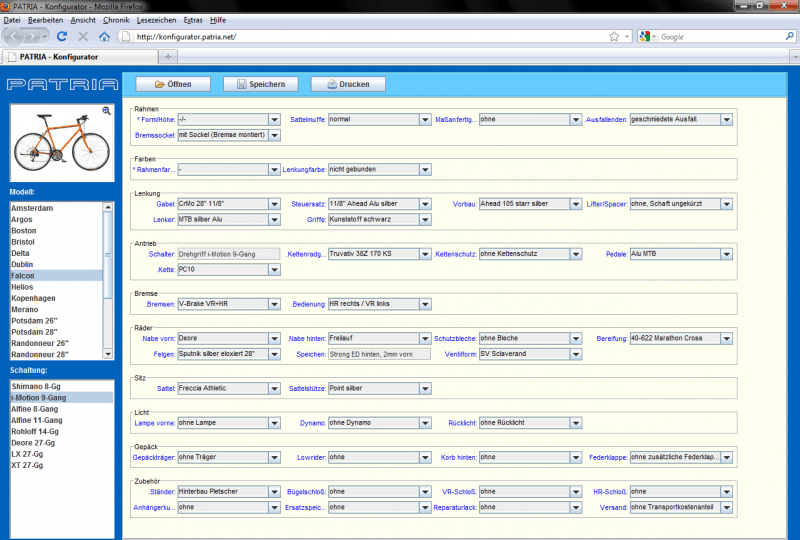Viewport: 800px width, 540px height.
Task: Click the Öffnen button
Action: tap(173, 84)
